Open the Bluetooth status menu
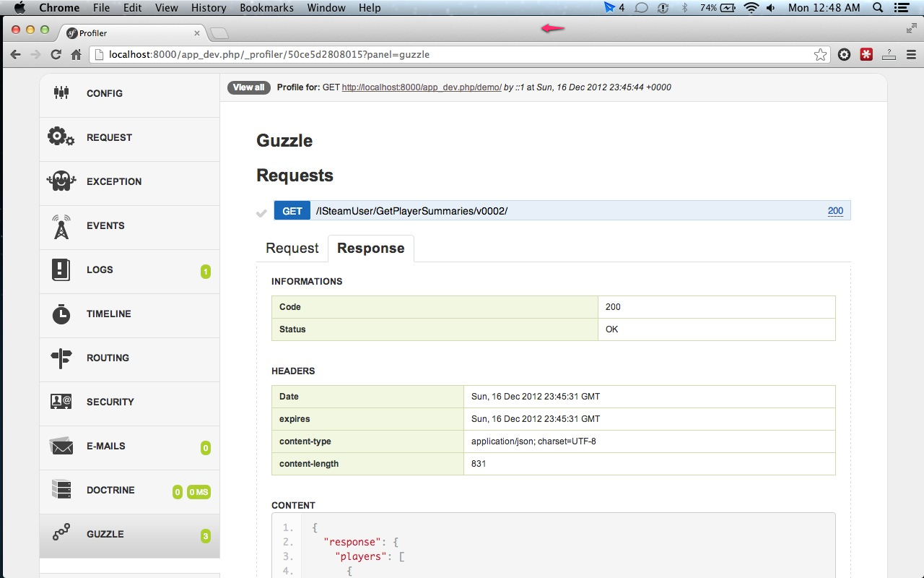Image resolution: width=924 pixels, height=578 pixels. click(x=684, y=8)
